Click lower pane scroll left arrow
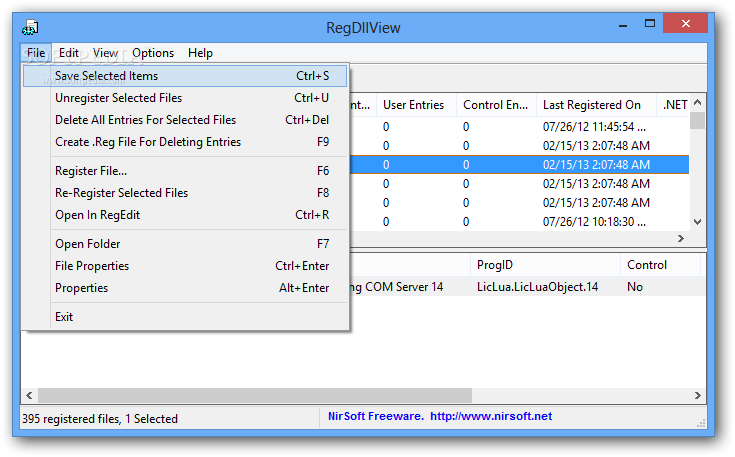This screenshot has width=735, height=457. pyautogui.click(x=29, y=396)
